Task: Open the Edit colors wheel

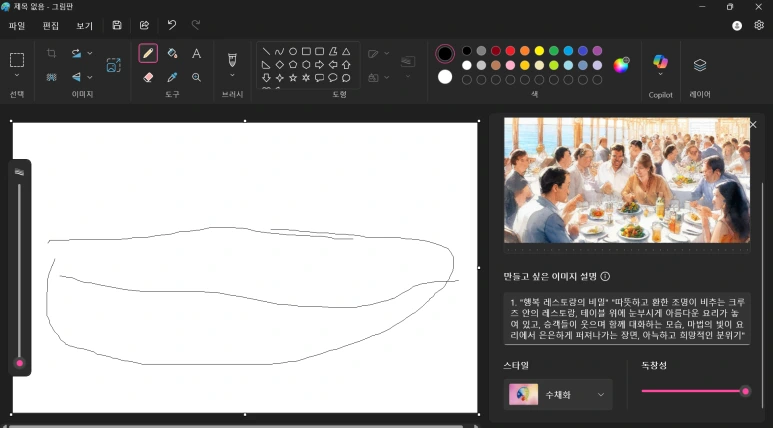Action: point(621,65)
